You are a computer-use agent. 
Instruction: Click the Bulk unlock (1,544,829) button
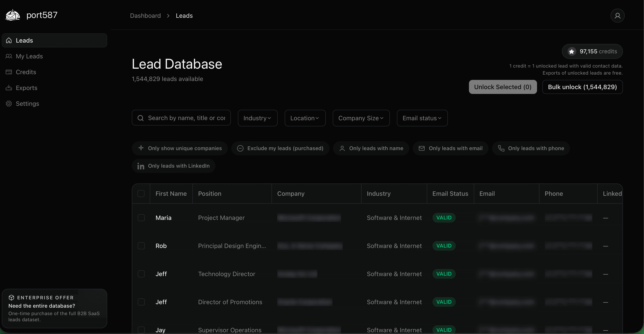point(582,87)
